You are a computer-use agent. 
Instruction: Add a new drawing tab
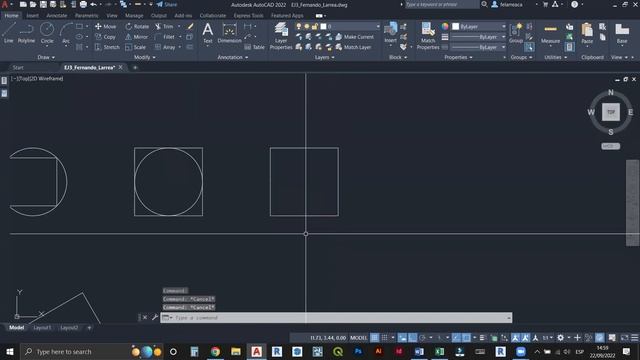point(135,67)
